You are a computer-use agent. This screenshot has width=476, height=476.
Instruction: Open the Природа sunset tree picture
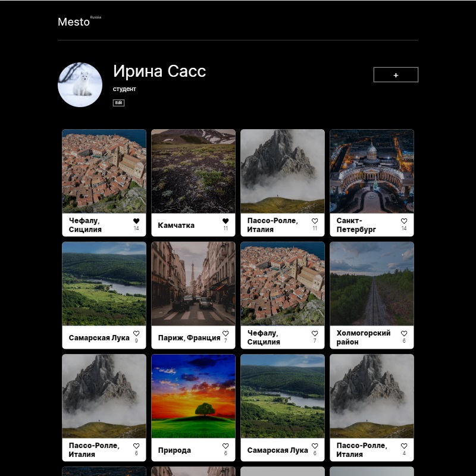click(x=193, y=396)
